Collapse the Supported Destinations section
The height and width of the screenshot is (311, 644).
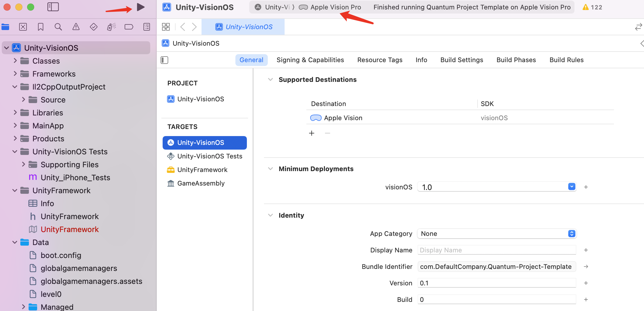pyautogui.click(x=270, y=80)
